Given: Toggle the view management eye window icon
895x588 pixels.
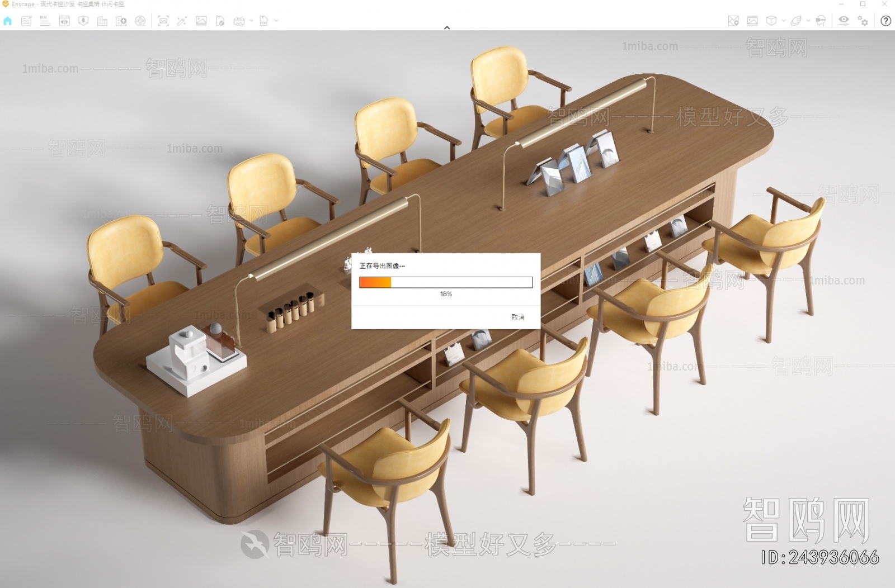Looking at the screenshot, I should (x=64, y=21).
